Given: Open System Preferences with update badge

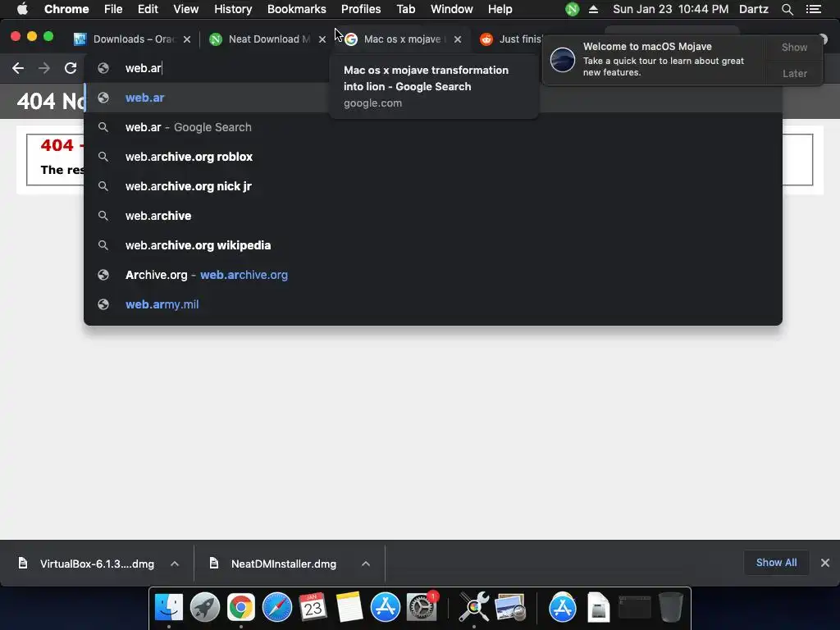Looking at the screenshot, I should [x=422, y=607].
